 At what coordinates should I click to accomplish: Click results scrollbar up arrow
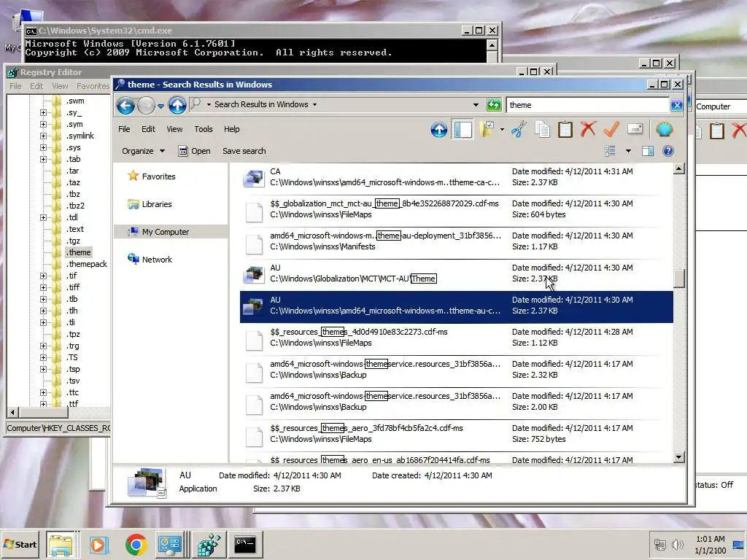coord(679,168)
